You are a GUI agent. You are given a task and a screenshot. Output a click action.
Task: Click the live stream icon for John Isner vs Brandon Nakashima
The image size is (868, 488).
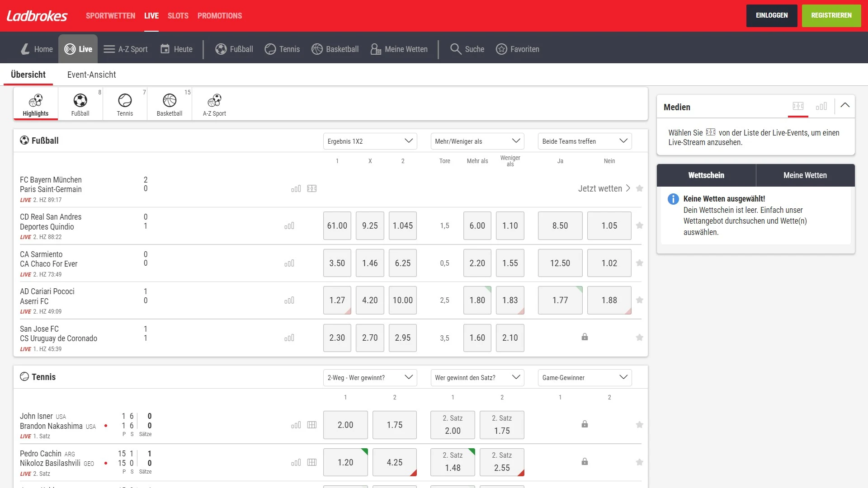click(x=312, y=424)
